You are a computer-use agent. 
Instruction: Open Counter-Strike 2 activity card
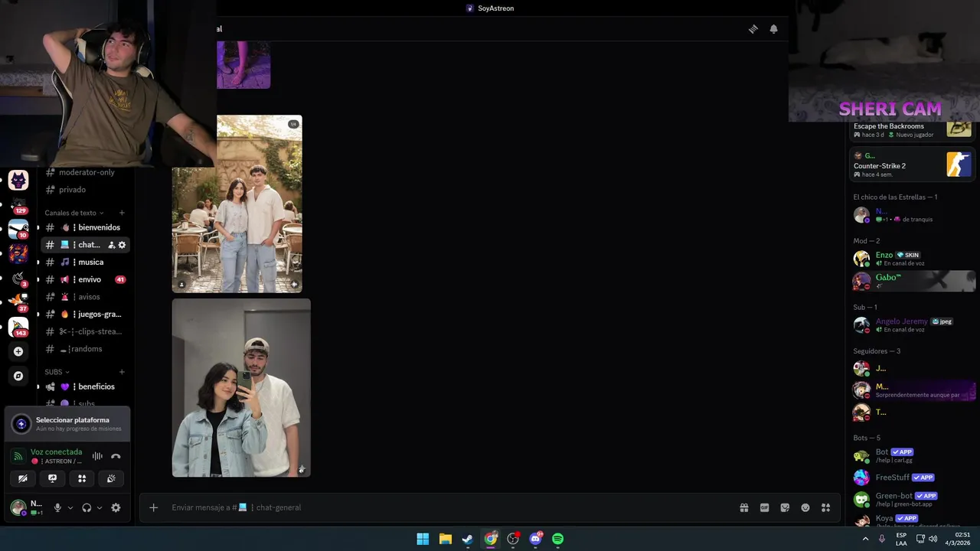pyautogui.click(x=912, y=165)
